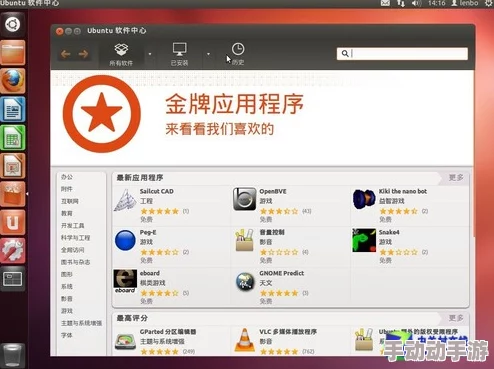Image resolution: width=494 pixels, height=369 pixels.
Task: Open the network indicator in the top panel
Action: pos(401,3)
